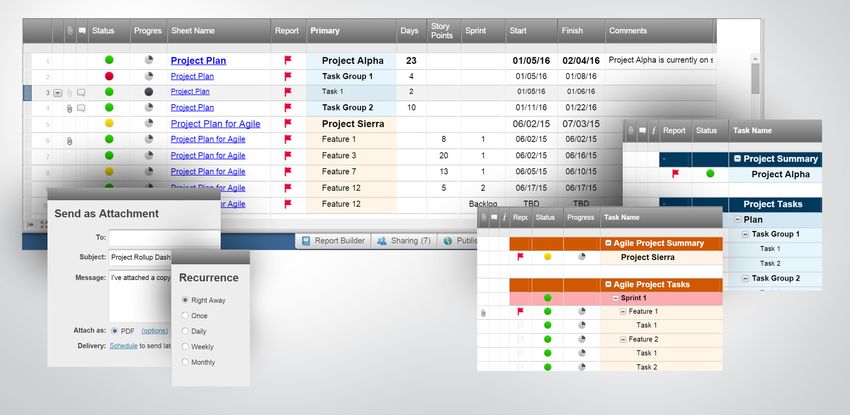Viewport: 850px width, 415px height.
Task: Click red flag in Feature 1 agile sheet row
Action: [x=520, y=312]
